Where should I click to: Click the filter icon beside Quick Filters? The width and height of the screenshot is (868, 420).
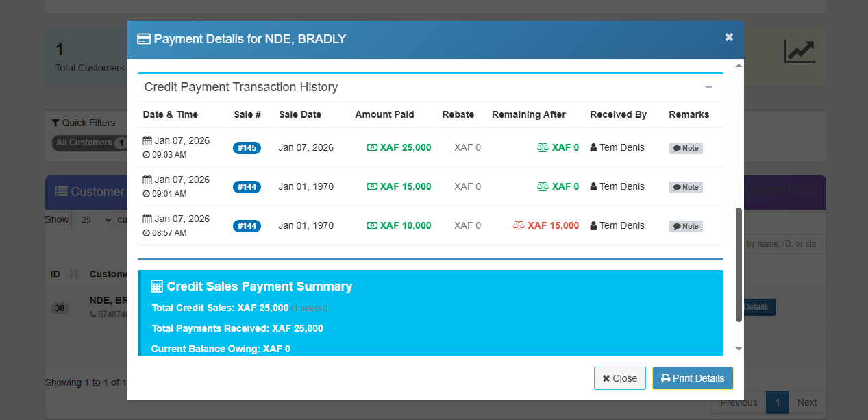click(56, 123)
